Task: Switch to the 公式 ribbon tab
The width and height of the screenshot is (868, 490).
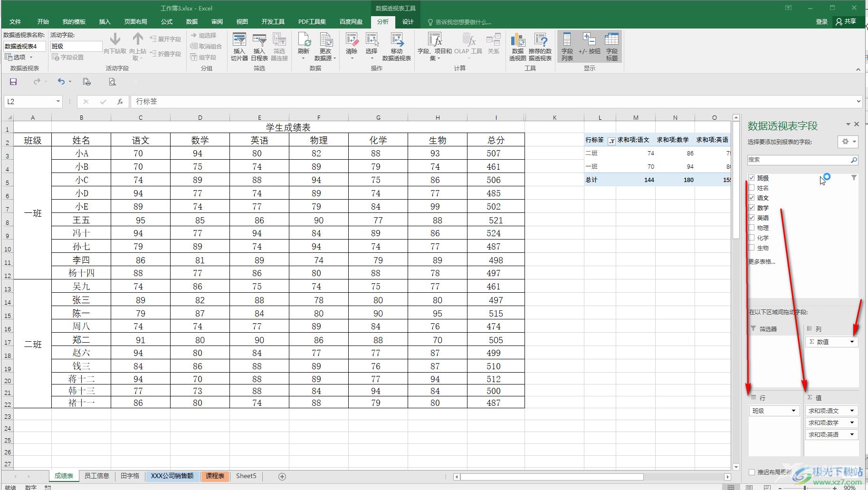Action: pyautogui.click(x=167, y=22)
